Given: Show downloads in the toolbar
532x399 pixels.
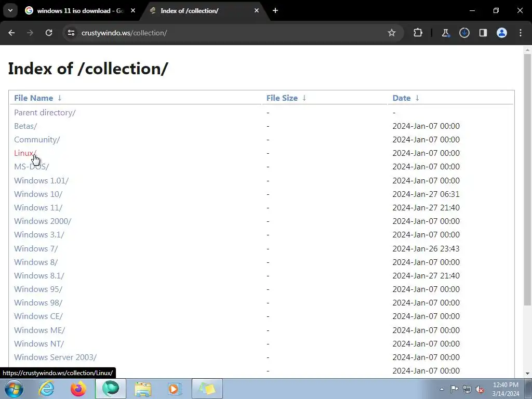Looking at the screenshot, I should tap(464, 33).
